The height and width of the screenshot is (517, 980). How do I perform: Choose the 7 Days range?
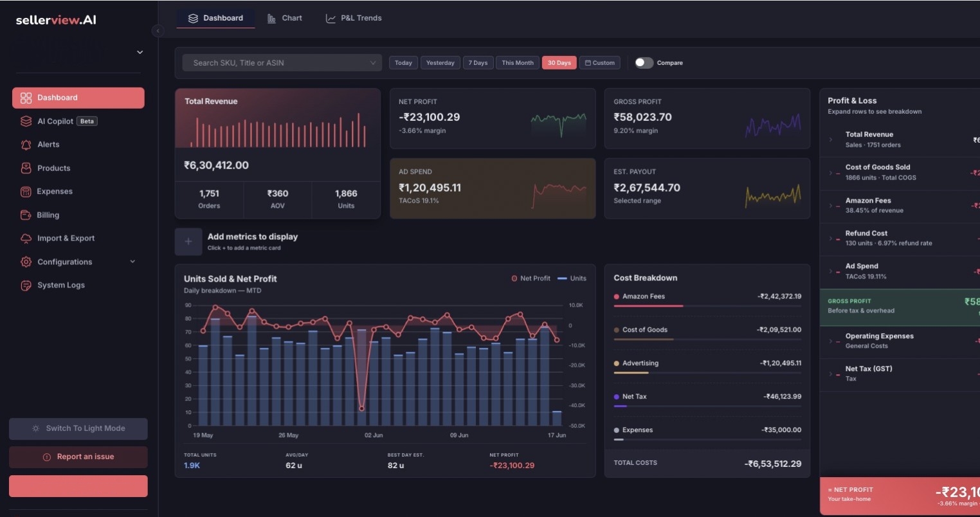point(478,63)
